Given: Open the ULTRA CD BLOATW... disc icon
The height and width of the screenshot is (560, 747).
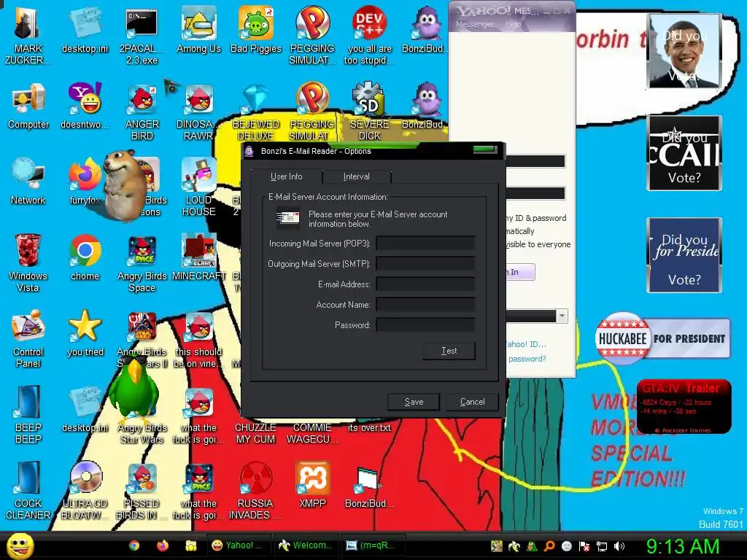Looking at the screenshot, I should (x=85, y=491).
